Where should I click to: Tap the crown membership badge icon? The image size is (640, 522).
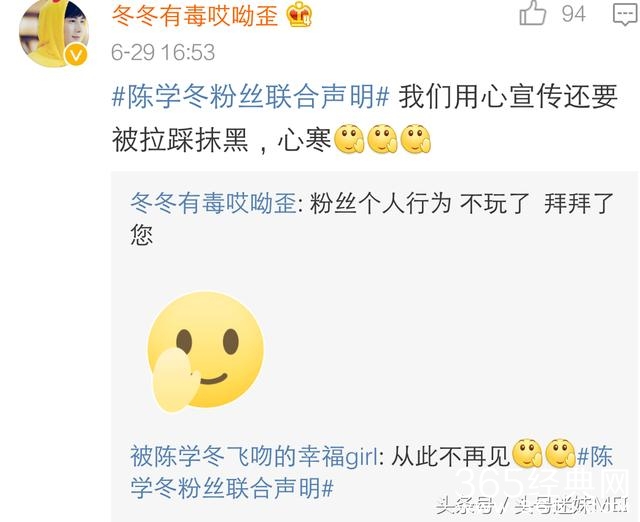click(299, 16)
